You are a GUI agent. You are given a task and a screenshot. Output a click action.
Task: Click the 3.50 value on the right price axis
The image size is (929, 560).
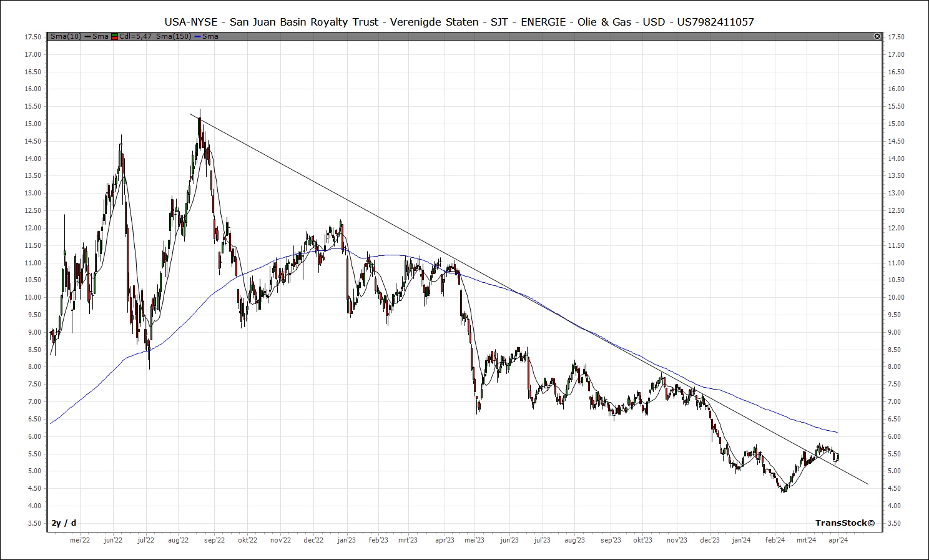[x=896, y=524]
